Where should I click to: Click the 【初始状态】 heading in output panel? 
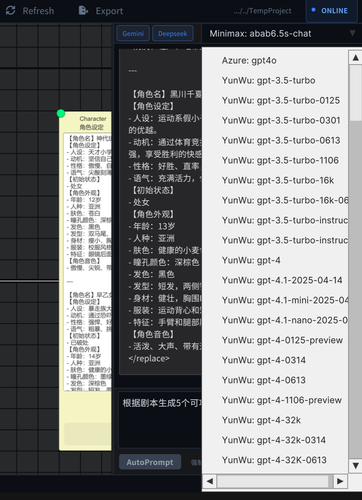point(153,190)
